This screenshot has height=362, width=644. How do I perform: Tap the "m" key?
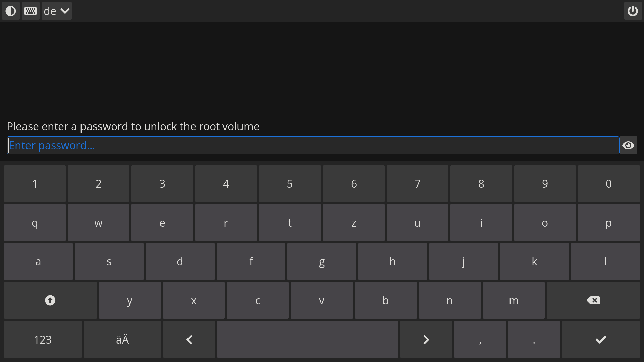pyautogui.click(x=514, y=301)
